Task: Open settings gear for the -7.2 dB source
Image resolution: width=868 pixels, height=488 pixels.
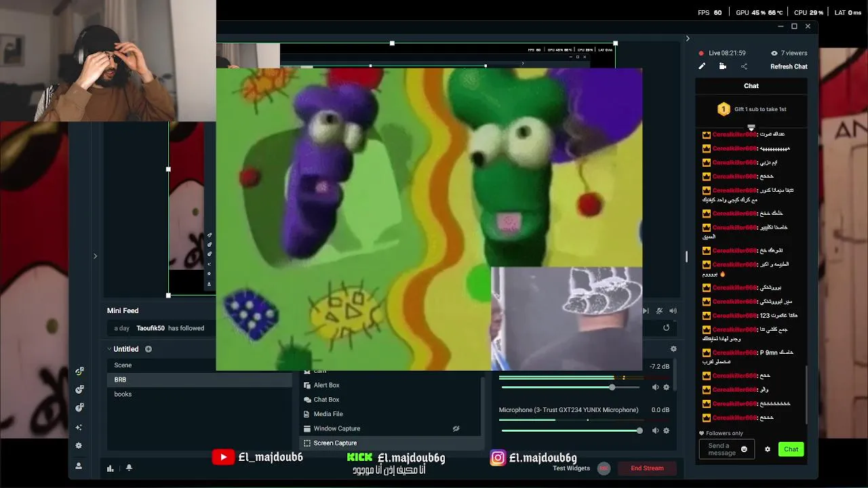Action: point(666,387)
